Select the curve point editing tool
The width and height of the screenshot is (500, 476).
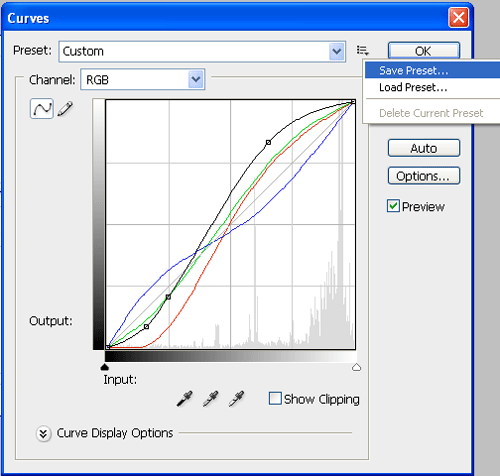(x=42, y=108)
